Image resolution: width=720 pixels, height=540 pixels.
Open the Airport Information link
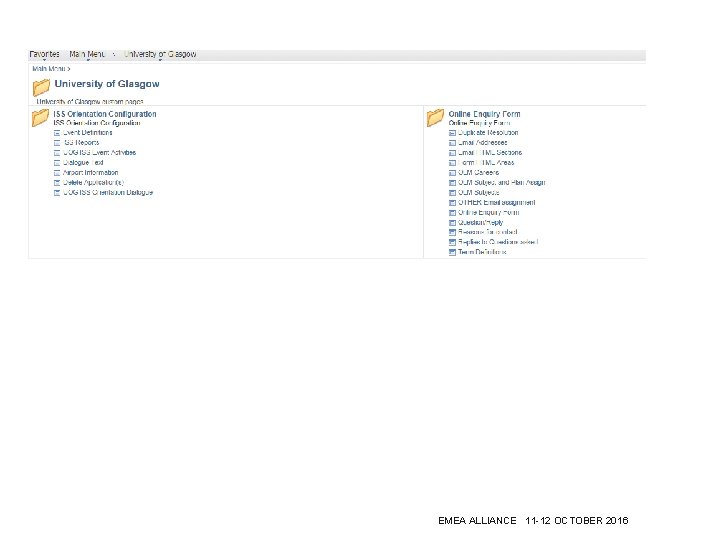tap(91, 173)
